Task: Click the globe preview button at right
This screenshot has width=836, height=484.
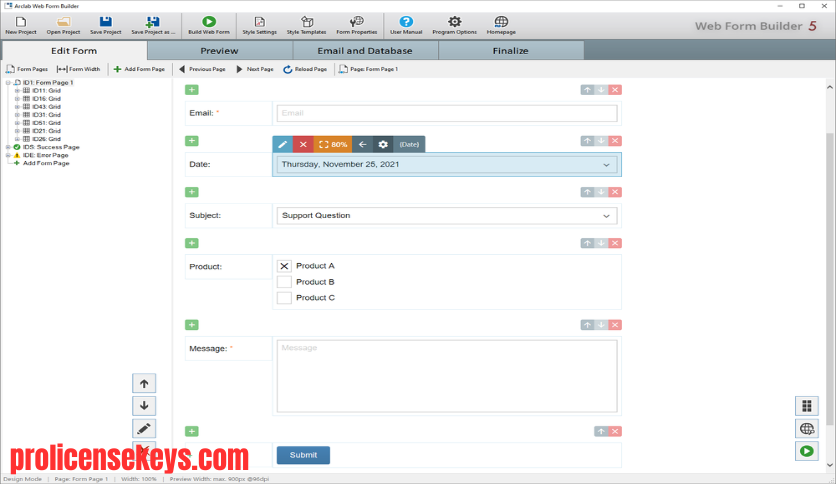Action: (807, 429)
